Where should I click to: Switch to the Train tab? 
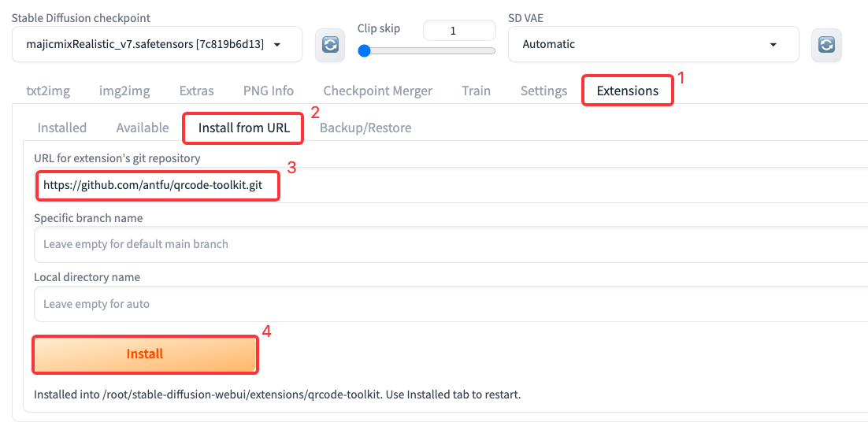tap(476, 91)
